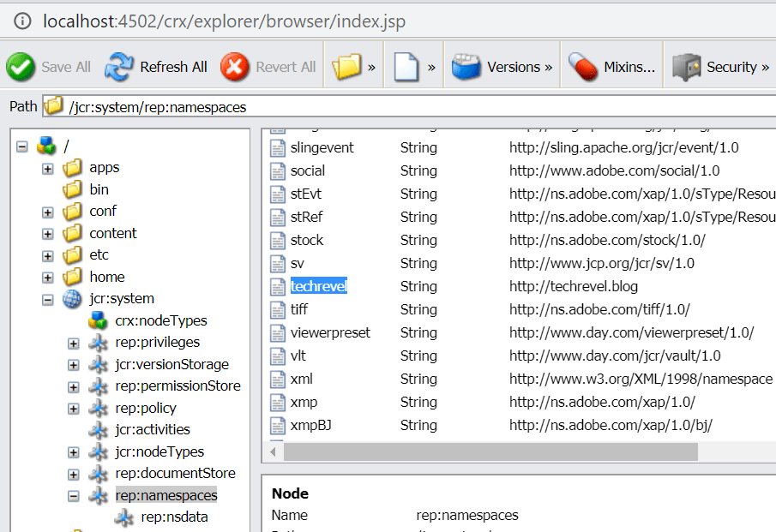Expand the apps folder node
Screen dimensions: 776x532
(48, 168)
